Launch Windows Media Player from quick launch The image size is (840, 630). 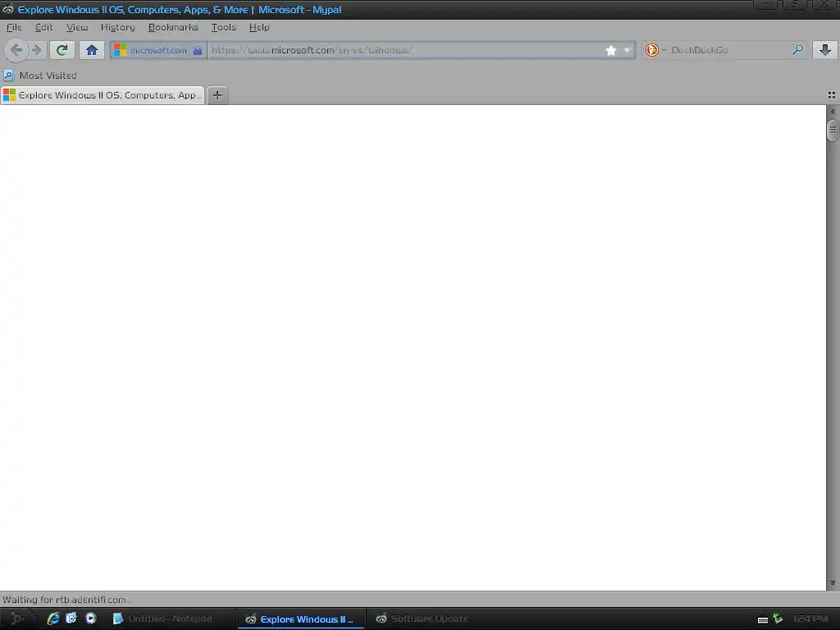90,619
